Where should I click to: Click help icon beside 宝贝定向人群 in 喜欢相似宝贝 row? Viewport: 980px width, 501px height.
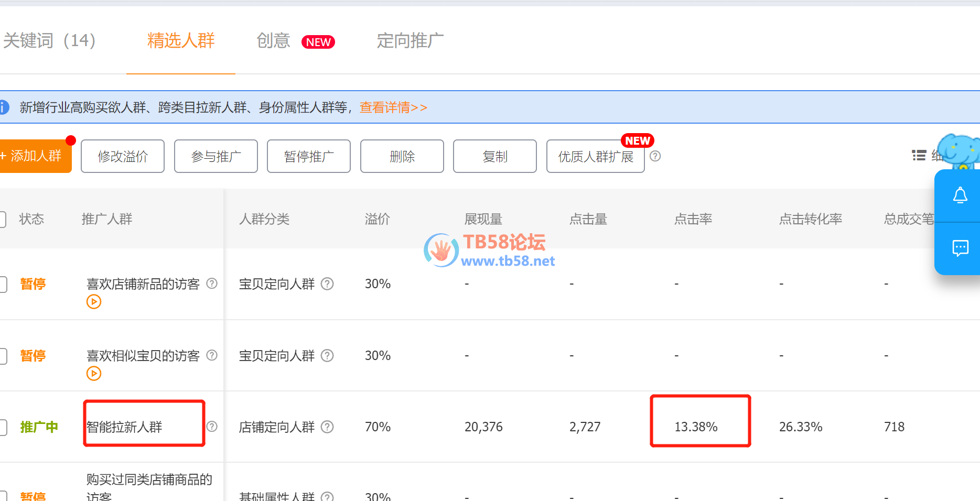click(327, 355)
